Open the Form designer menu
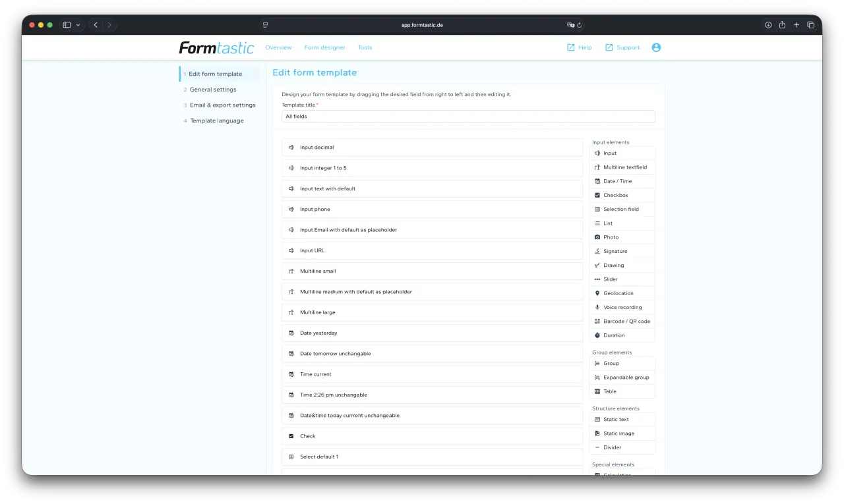The width and height of the screenshot is (844, 504). pos(324,47)
